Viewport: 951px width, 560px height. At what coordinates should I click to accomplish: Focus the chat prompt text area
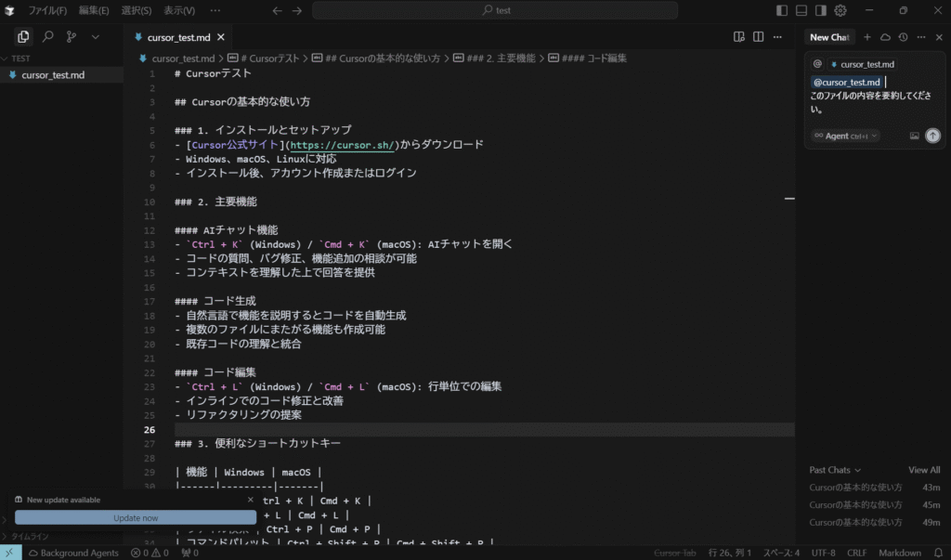(x=874, y=96)
